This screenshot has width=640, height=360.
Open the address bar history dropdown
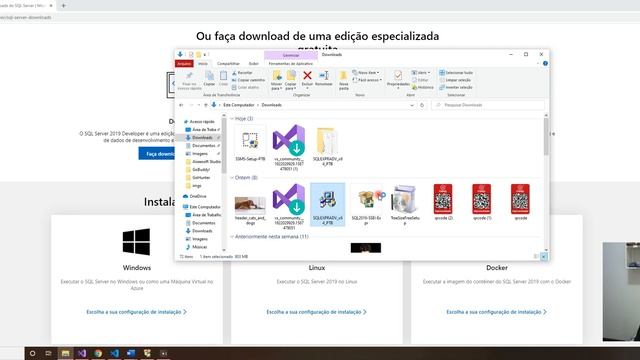[x=411, y=105]
